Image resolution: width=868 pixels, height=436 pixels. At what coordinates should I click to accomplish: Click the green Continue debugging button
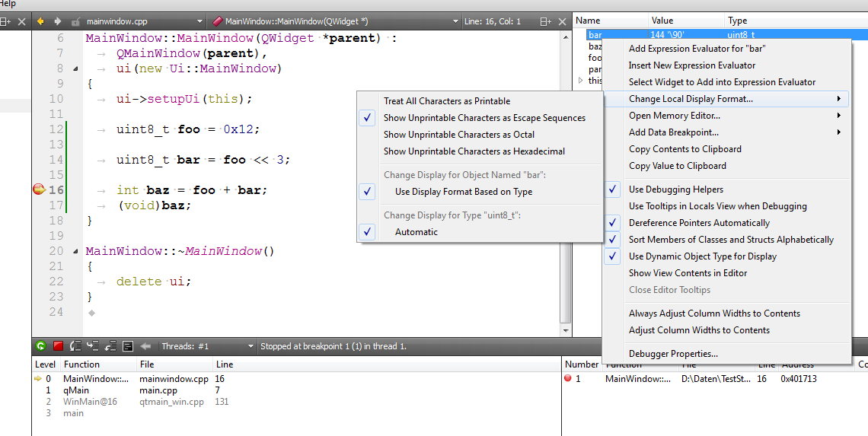click(x=40, y=346)
